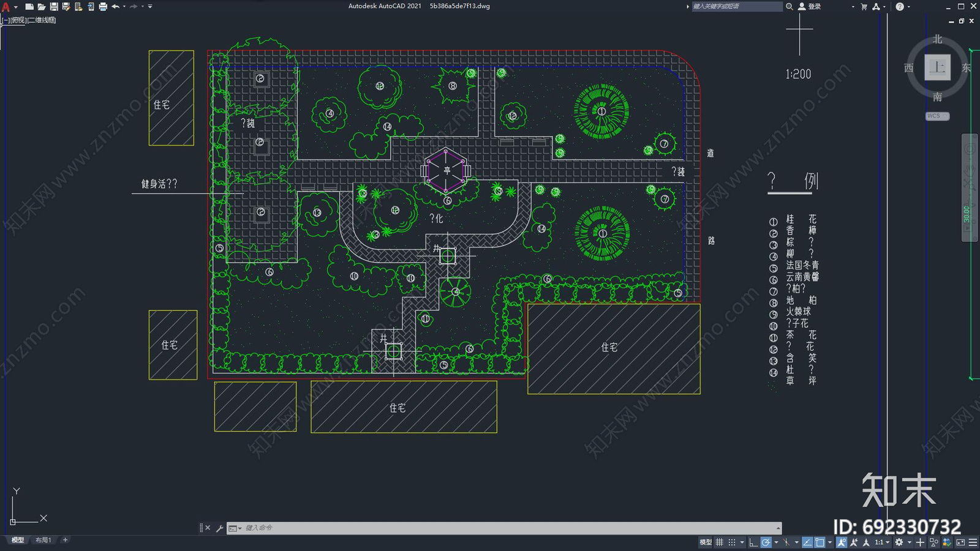980x551 pixels.
Task: Save the drawing with the floppy icon
Action: (x=54, y=7)
